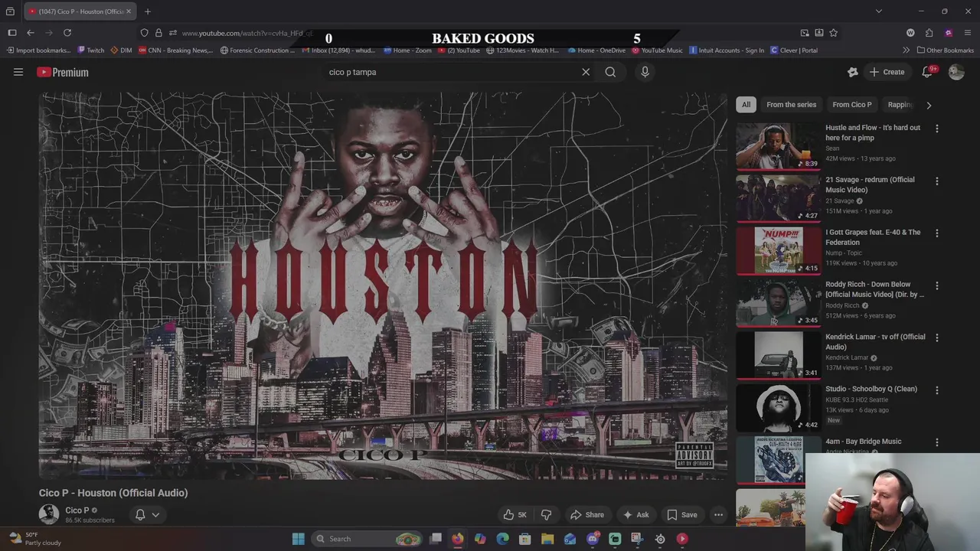Open a new browser tab
This screenshot has width=980, height=551.
point(148,11)
